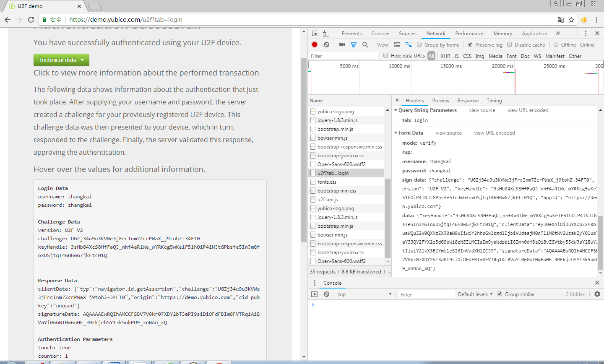Toggle the network filter funnel icon
The width and height of the screenshot is (604, 364).
point(354,44)
